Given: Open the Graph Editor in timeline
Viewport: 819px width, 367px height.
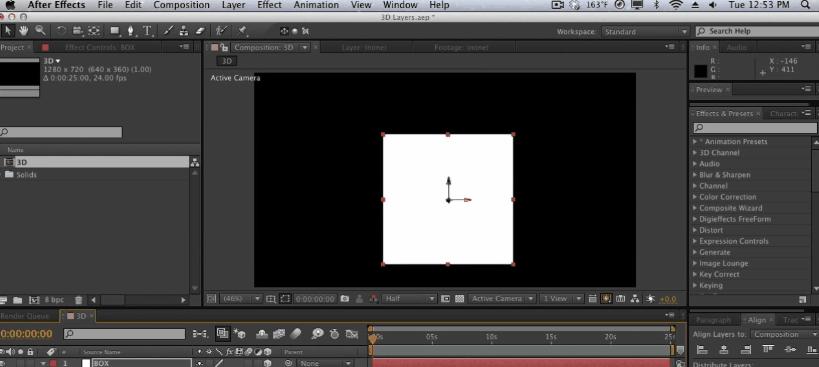Looking at the screenshot, I should [352, 334].
